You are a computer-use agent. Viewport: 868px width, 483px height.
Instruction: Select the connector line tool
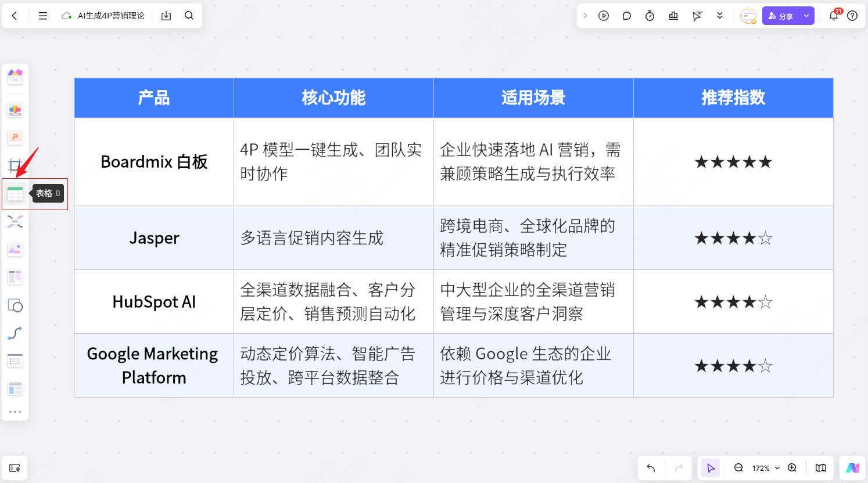point(15,333)
